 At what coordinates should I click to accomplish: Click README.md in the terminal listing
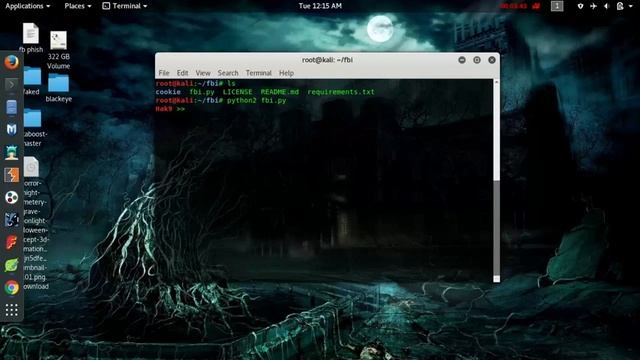[280, 92]
